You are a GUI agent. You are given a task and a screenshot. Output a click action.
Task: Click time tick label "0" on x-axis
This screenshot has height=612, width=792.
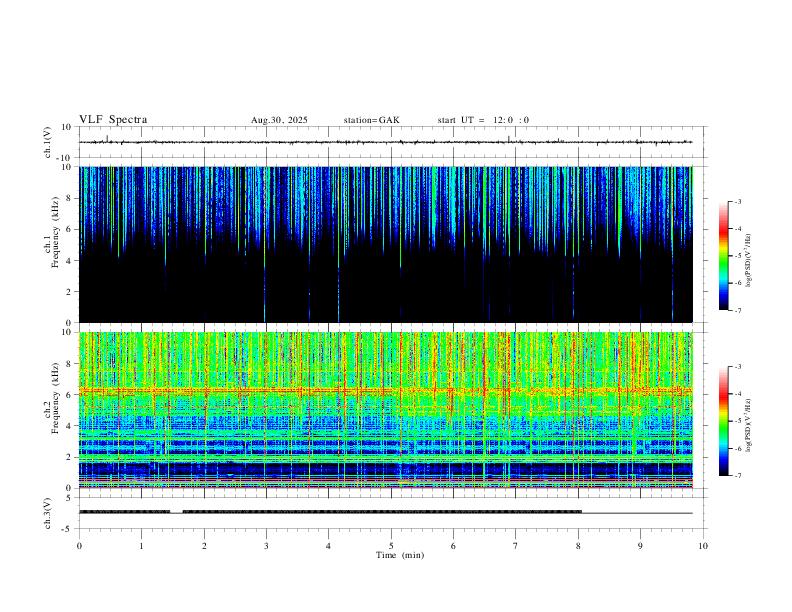pos(79,546)
